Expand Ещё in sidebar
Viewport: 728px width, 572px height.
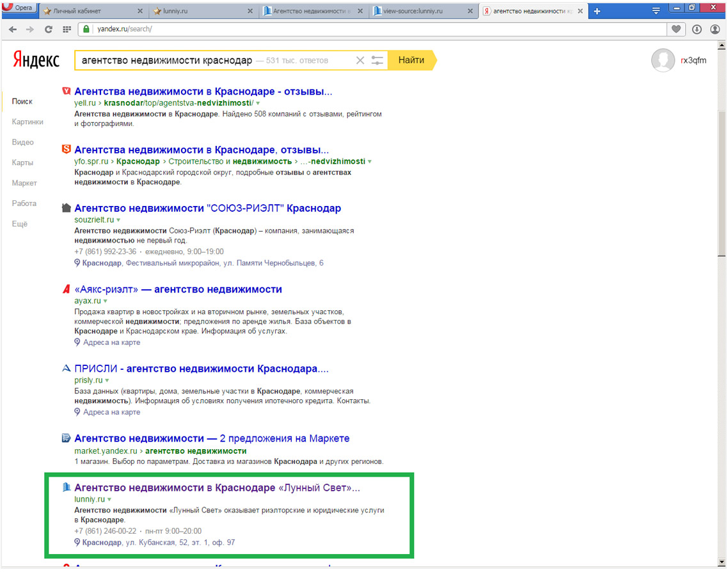(x=19, y=224)
